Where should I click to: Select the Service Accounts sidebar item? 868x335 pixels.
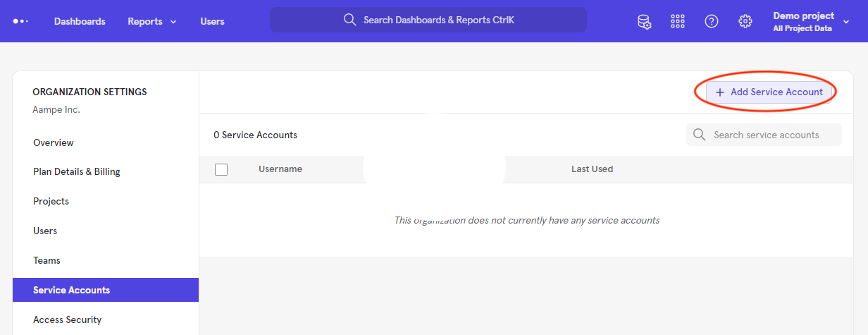[x=106, y=290]
